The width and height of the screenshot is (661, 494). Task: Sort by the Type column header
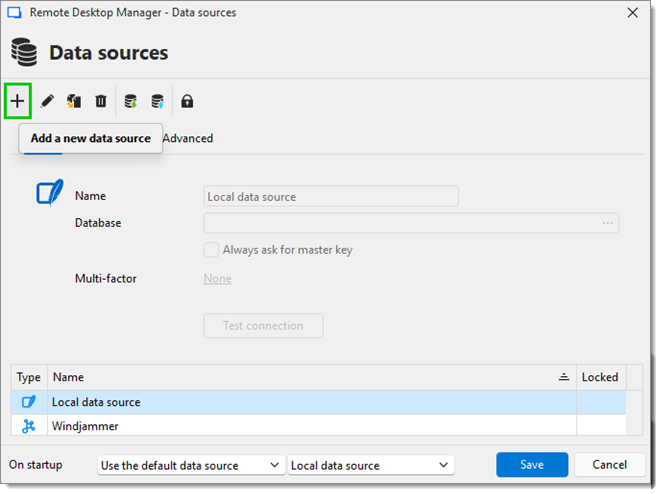coord(29,377)
